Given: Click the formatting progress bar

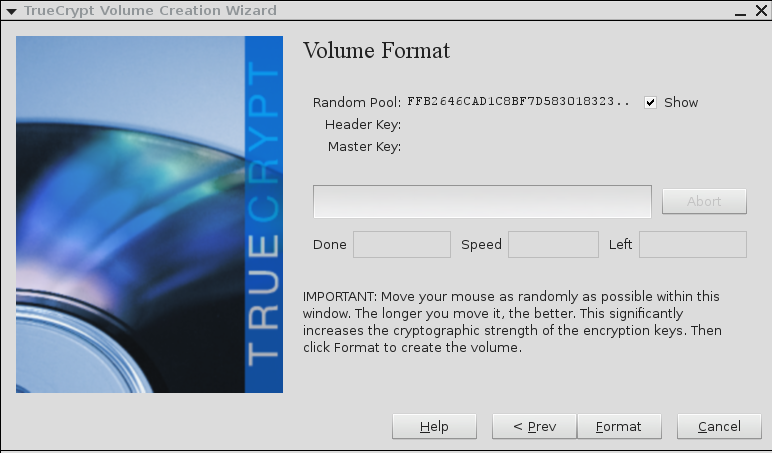Looking at the screenshot, I should coord(482,201).
